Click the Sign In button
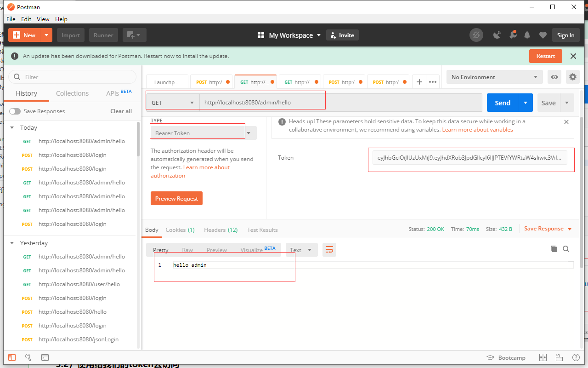The height and width of the screenshot is (368, 588). point(565,35)
